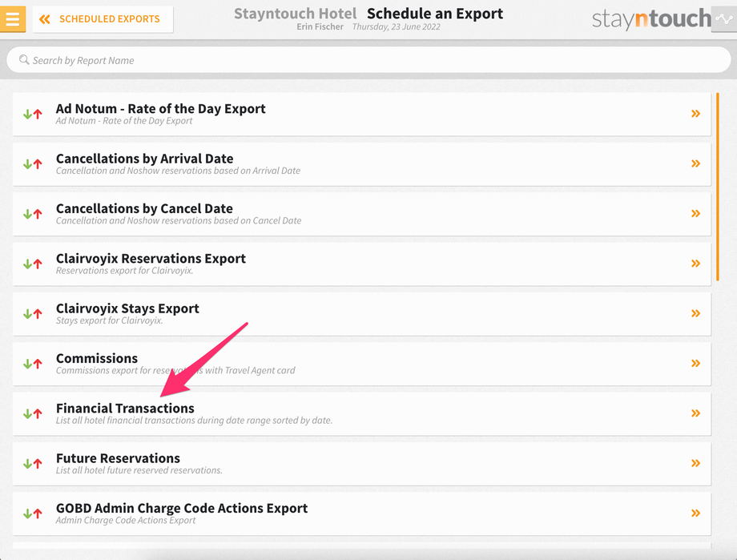Expand Future Reservations chevron
Viewport: 737px width, 560px height.
click(695, 463)
